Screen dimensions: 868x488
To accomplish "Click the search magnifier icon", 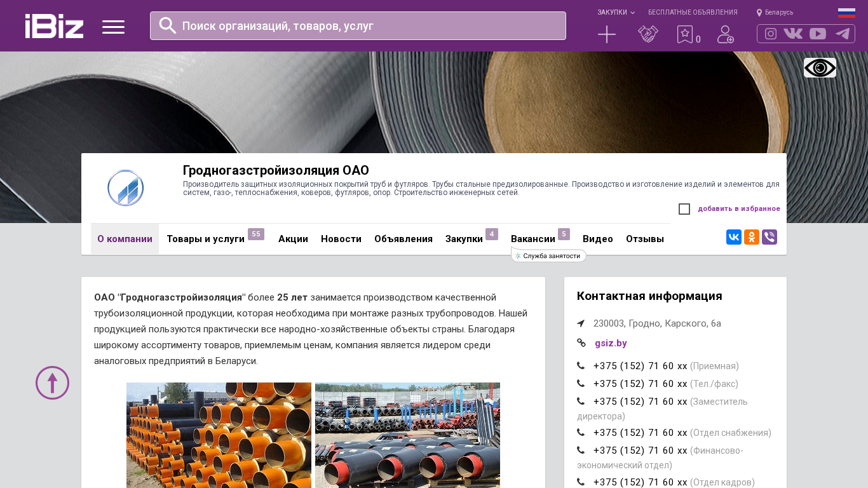I will click(x=168, y=25).
